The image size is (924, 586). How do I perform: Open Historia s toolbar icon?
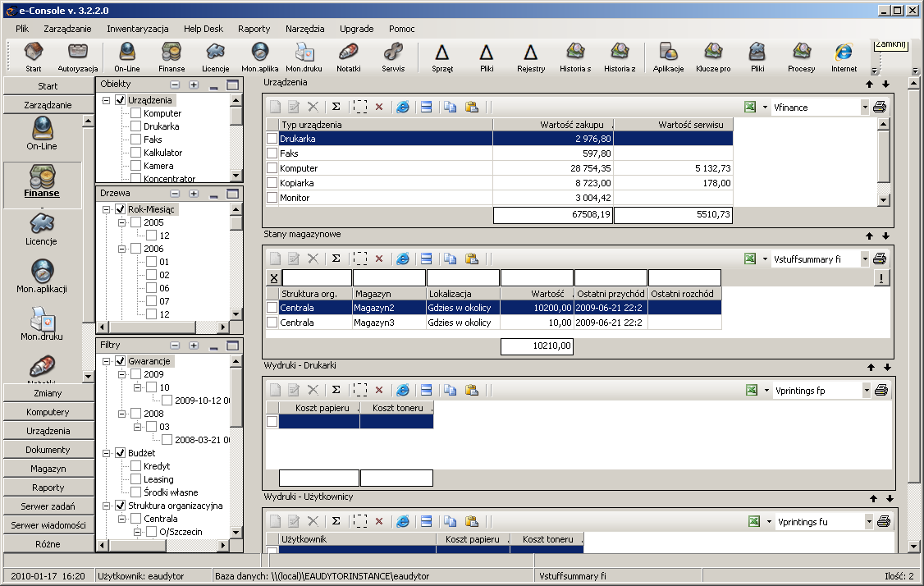575,57
